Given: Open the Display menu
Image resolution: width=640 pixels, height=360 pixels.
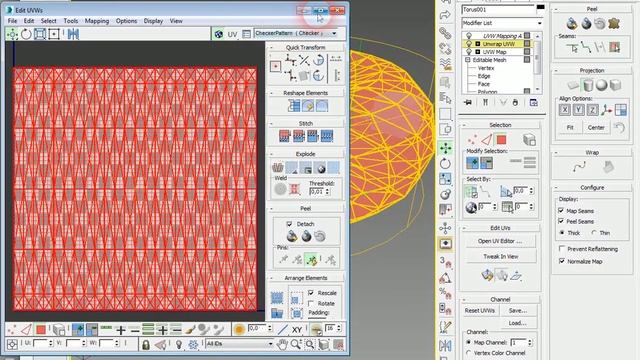Looking at the screenshot, I should 153,21.
